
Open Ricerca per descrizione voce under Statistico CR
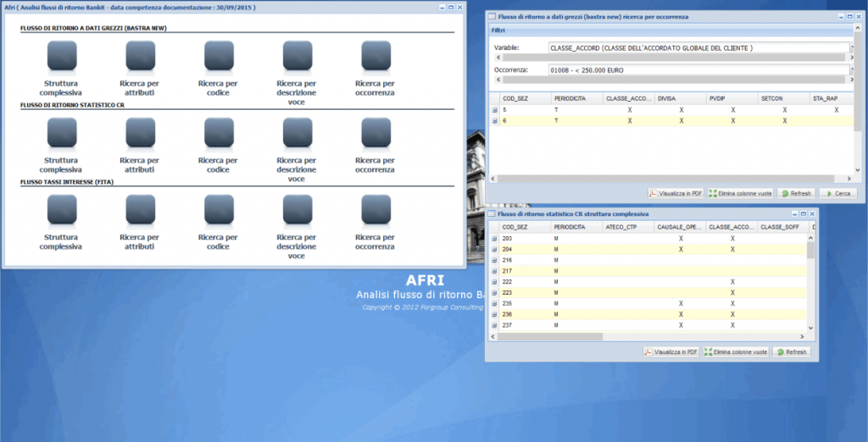[297, 133]
